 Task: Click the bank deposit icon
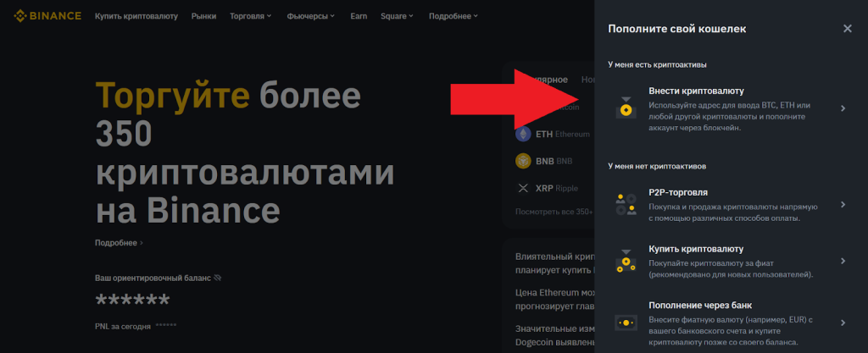tap(626, 323)
